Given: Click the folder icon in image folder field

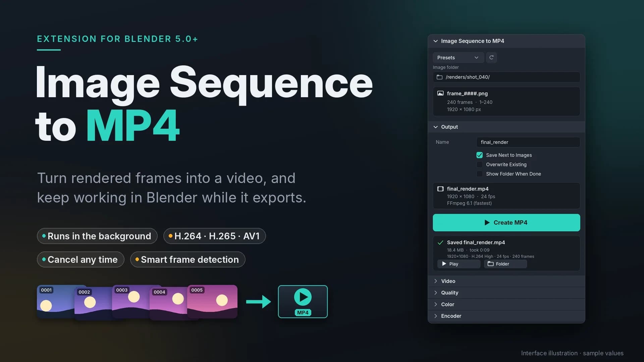Looking at the screenshot, I should 439,77.
